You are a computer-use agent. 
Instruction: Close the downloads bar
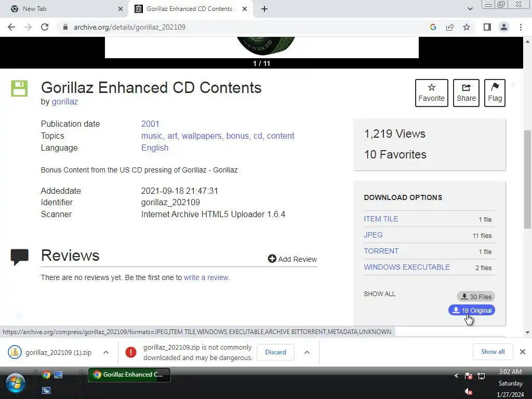[523, 352]
